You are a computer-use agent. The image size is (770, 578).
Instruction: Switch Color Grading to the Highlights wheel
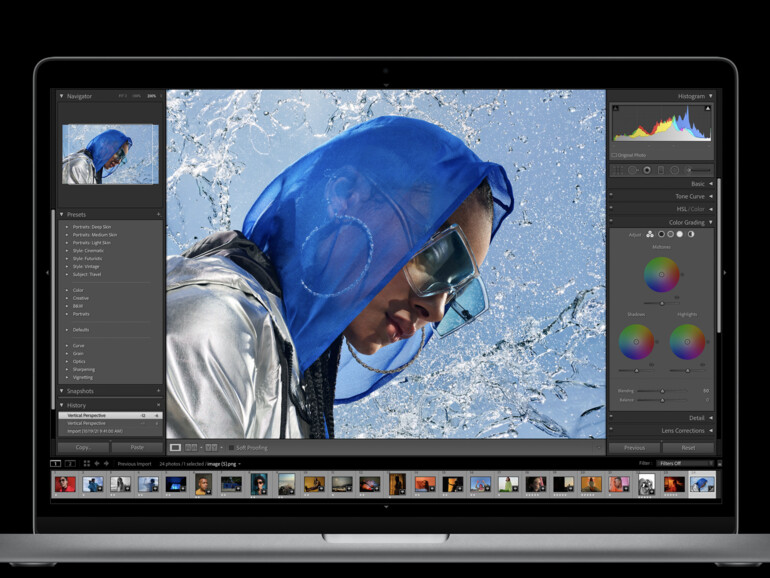coord(680,234)
